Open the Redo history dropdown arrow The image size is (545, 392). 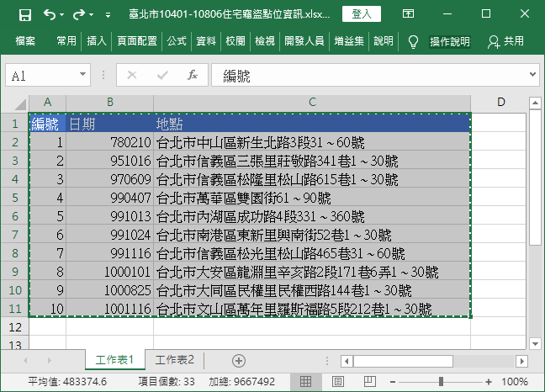92,15
